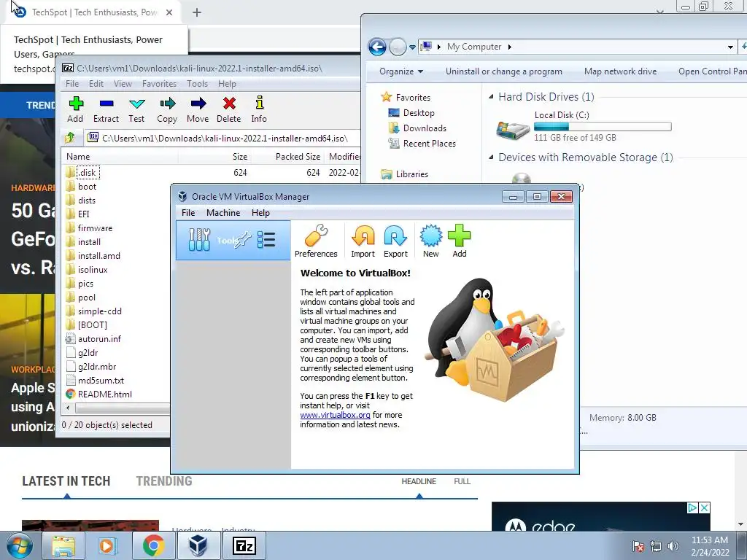Select README.html in 7-Zip list
This screenshot has height=560, width=747.
[x=105, y=394]
